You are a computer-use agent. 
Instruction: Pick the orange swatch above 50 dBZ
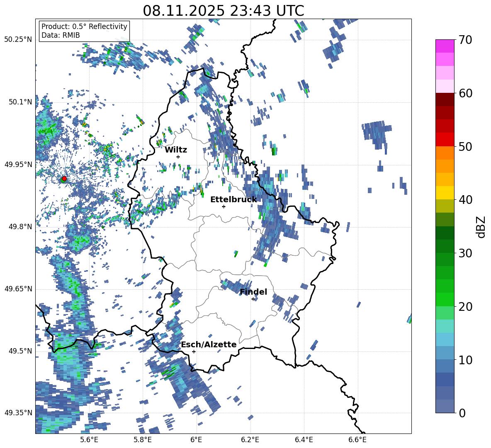445,153
